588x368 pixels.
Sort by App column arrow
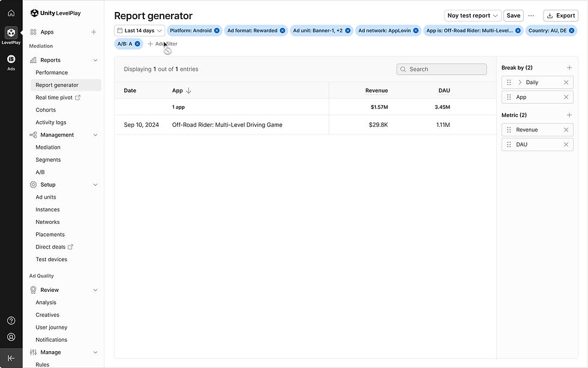pyautogui.click(x=188, y=91)
